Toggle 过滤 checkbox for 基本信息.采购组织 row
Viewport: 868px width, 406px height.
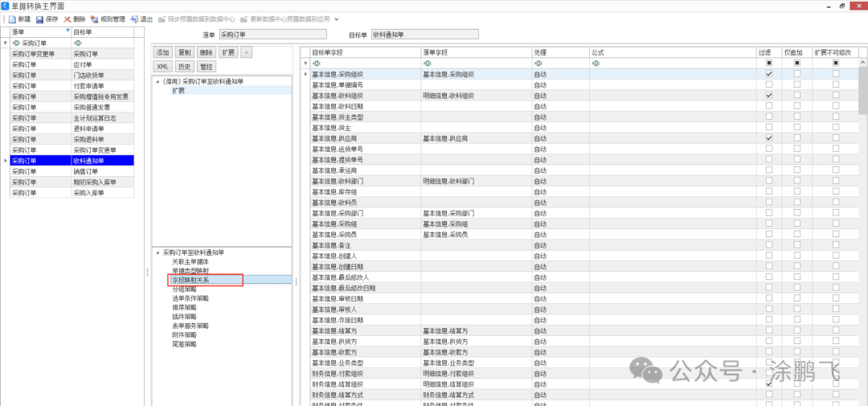[769, 74]
